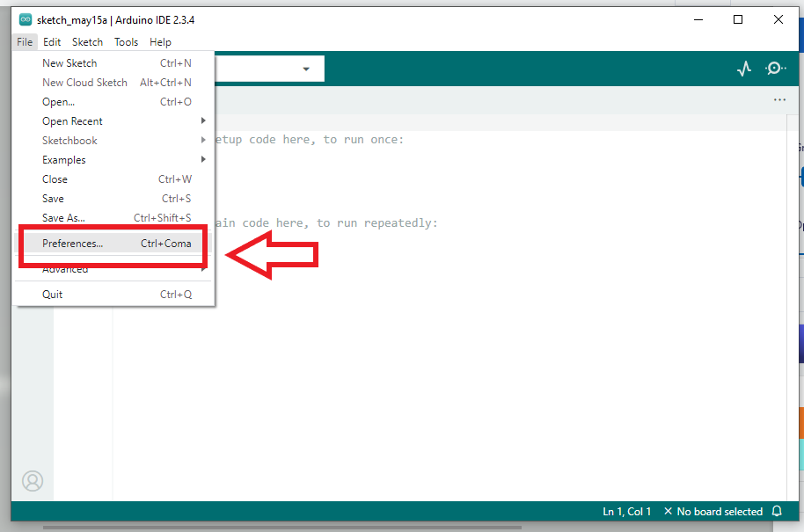804x532 pixels.
Task: Expand the Open Recent submenu
Action: [x=113, y=121]
